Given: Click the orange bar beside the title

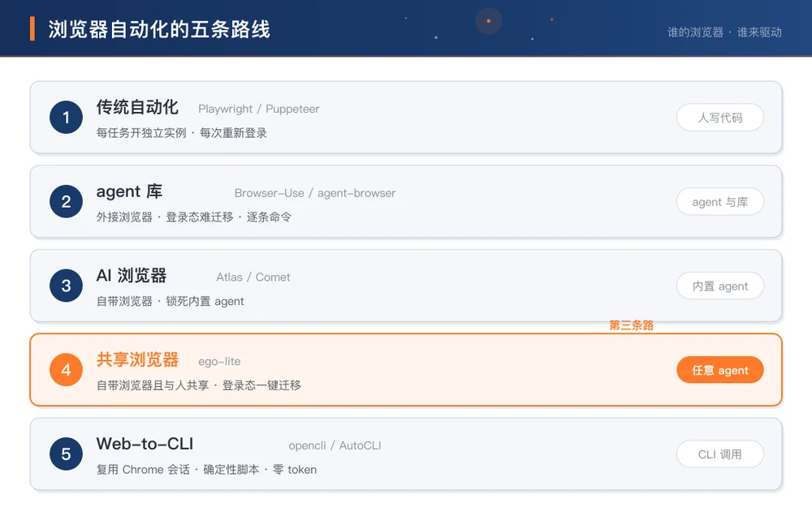Looking at the screenshot, I should point(32,28).
